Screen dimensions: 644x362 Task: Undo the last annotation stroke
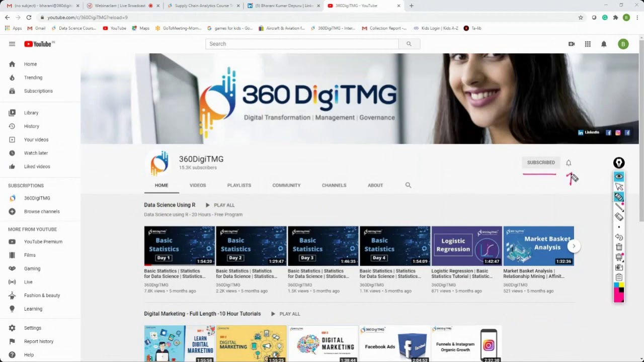(619, 237)
